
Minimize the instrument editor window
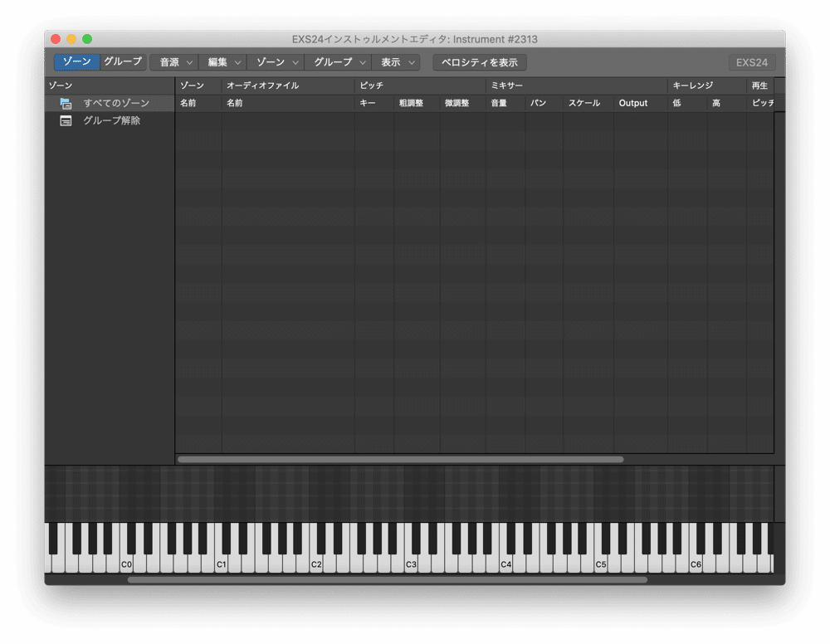tap(71, 39)
